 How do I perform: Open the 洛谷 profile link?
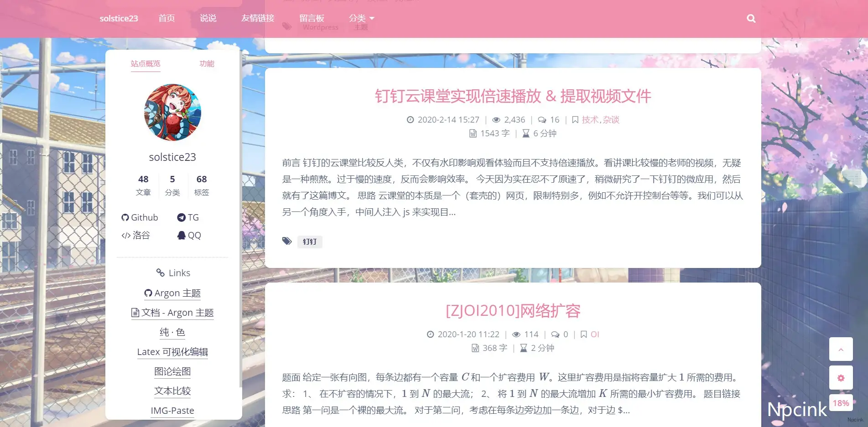(135, 235)
